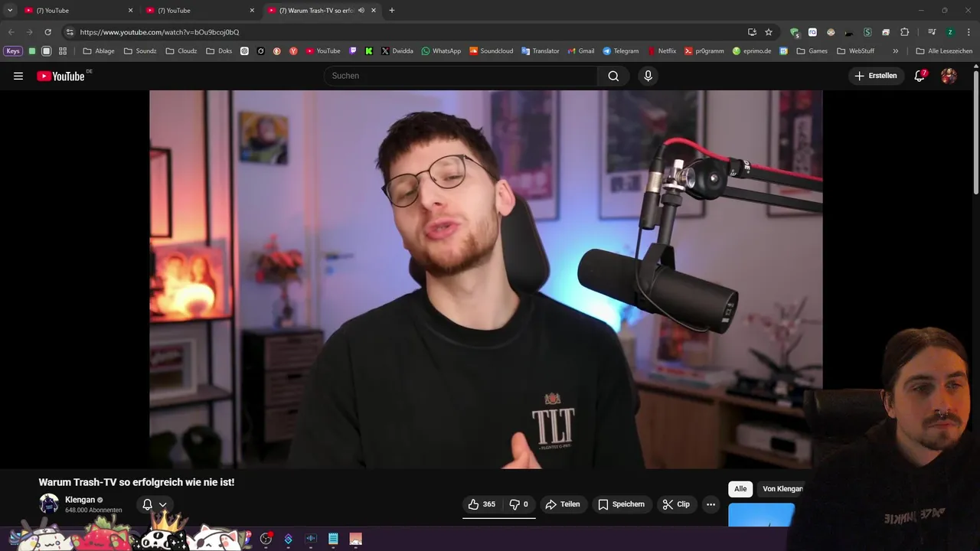This screenshot has height=551, width=980.
Task: Select the Alle filter chip
Action: (740, 489)
